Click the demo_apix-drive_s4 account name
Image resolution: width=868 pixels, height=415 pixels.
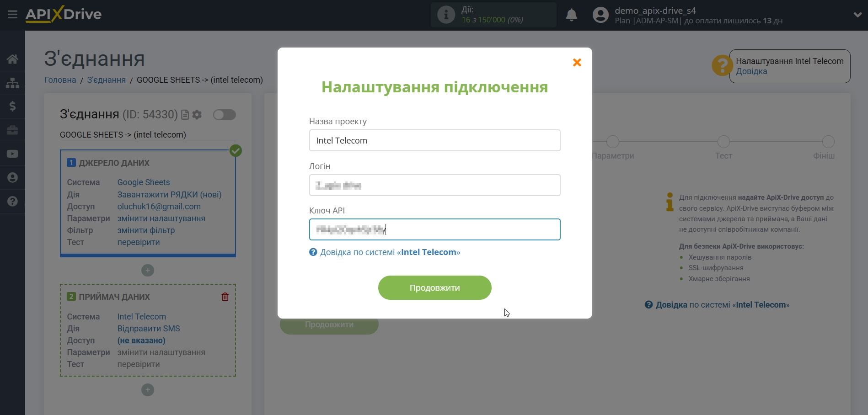point(655,11)
